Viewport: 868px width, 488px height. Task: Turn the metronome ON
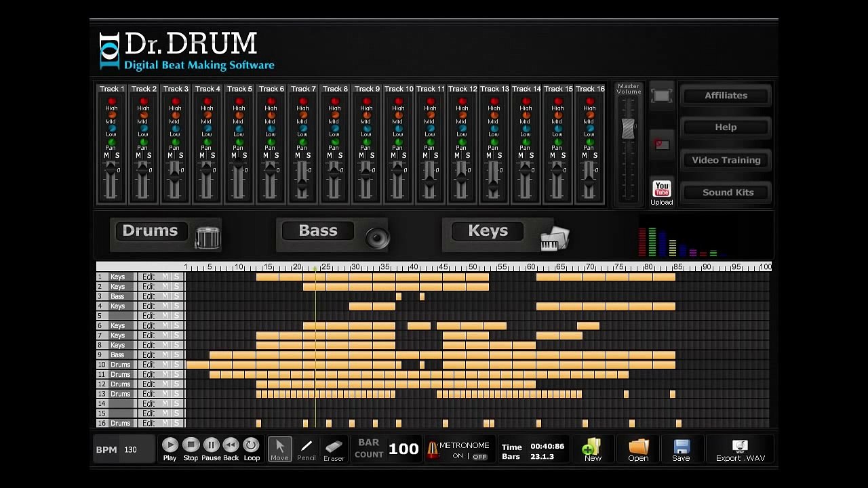458,456
